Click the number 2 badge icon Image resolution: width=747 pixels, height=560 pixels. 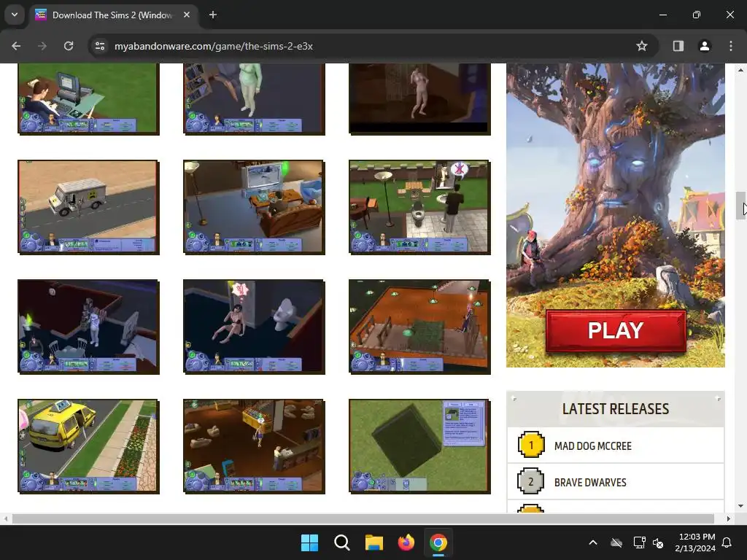pos(531,481)
